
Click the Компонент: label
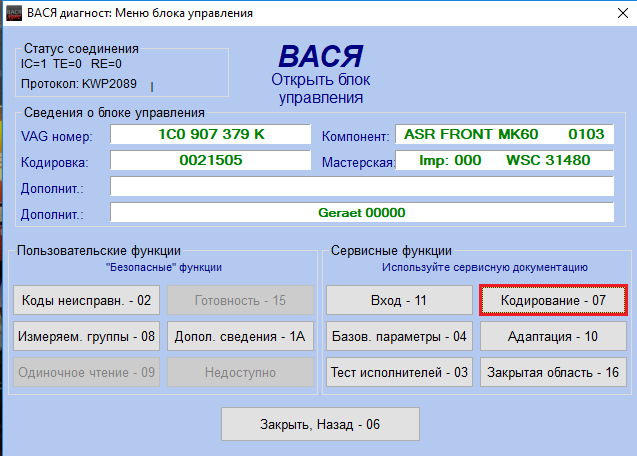355,136
